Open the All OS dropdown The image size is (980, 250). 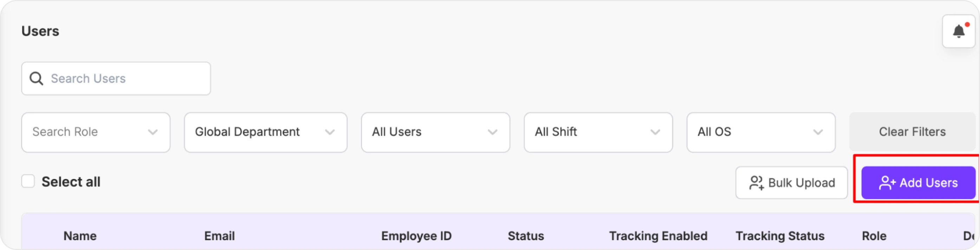[761, 132]
